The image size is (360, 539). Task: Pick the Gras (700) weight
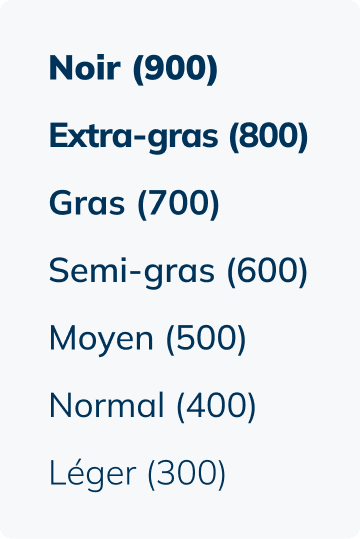[134, 203]
